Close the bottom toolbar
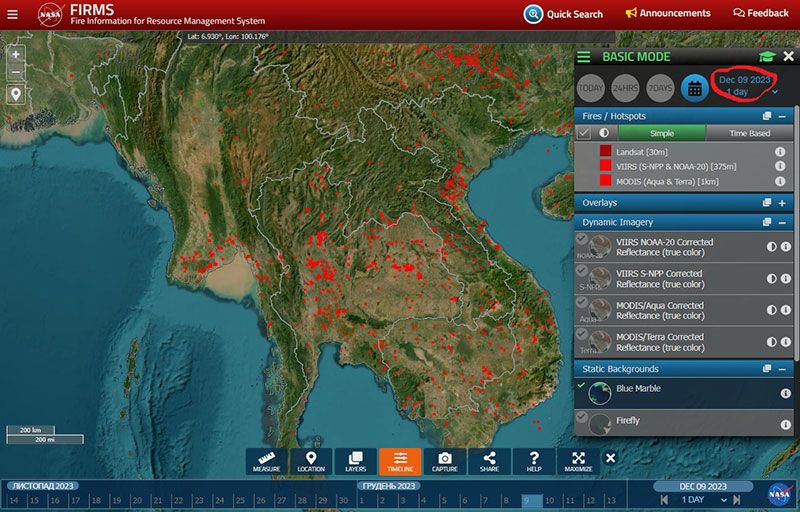The image size is (800, 512). tap(610, 458)
